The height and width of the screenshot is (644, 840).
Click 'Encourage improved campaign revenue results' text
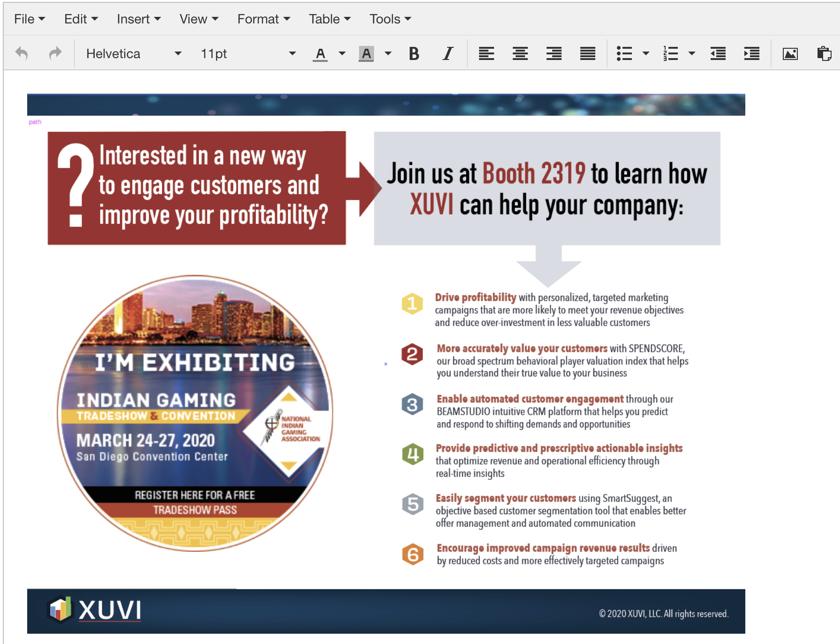[543, 548]
